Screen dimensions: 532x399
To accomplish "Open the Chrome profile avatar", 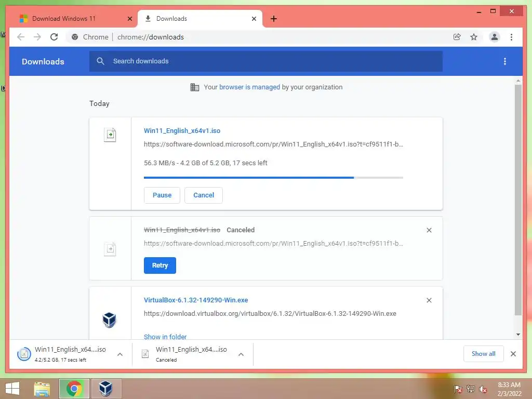I will [x=495, y=37].
